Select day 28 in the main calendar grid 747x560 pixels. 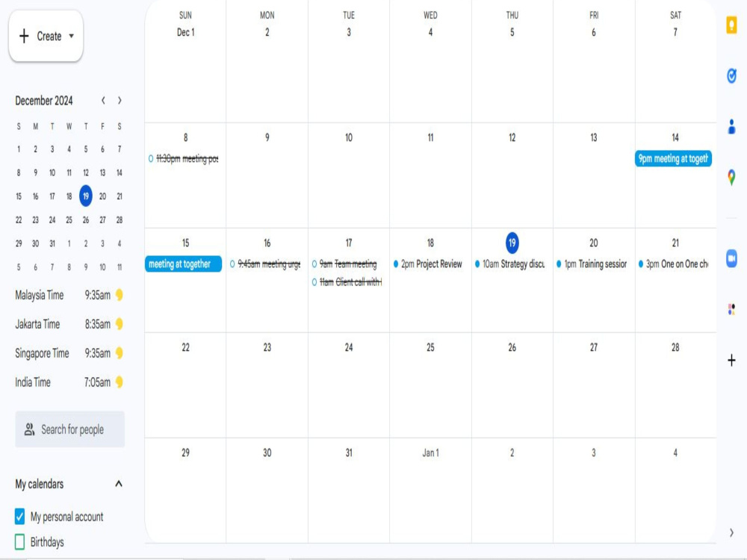coord(675,348)
